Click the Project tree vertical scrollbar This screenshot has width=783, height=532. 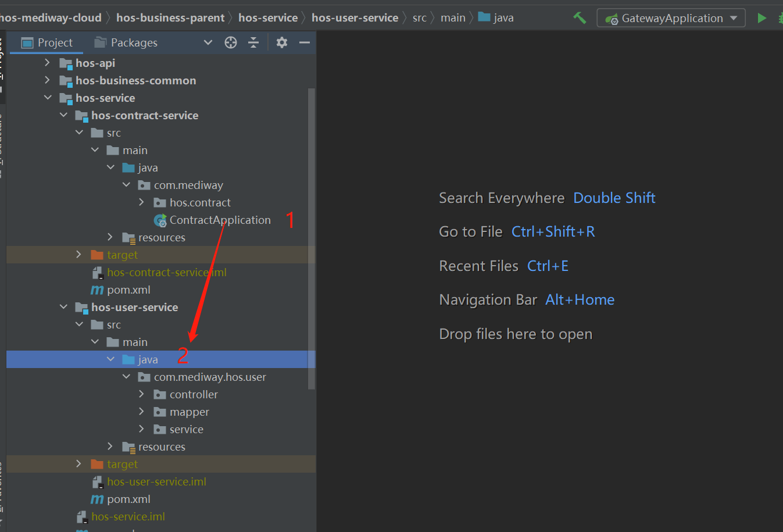(x=312, y=238)
